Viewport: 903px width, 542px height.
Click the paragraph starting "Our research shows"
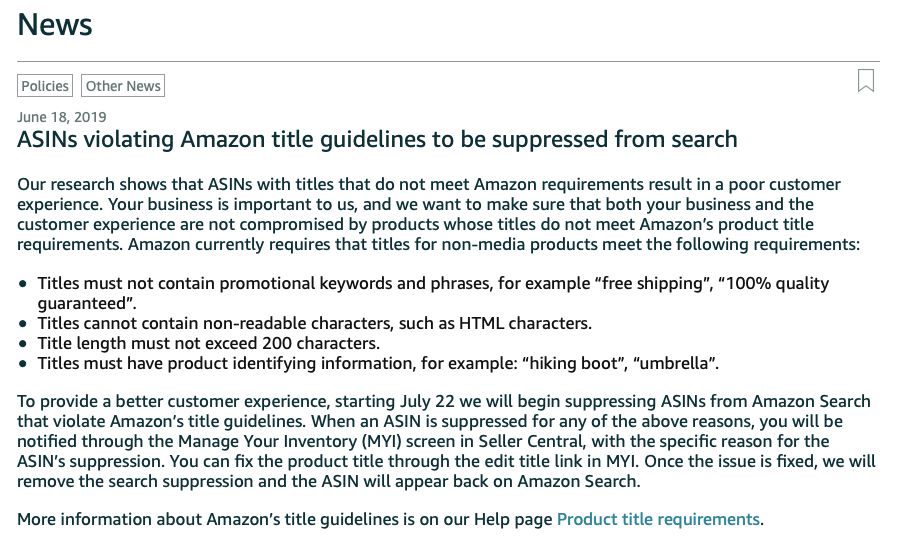[x=438, y=214]
